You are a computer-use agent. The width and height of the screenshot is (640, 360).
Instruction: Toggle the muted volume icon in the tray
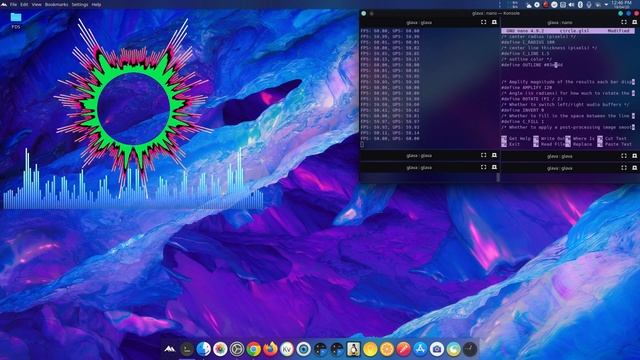coord(571,5)
